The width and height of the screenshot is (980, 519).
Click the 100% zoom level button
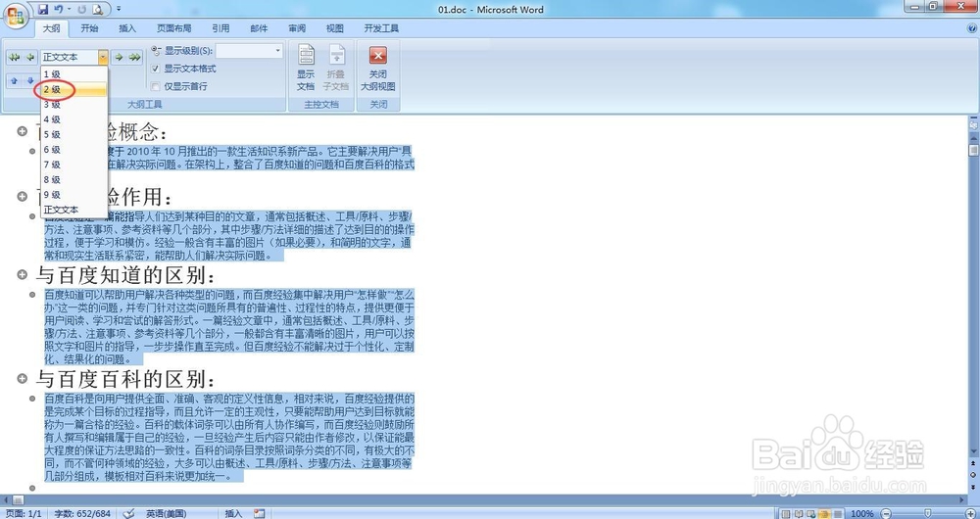coord(861,513)
